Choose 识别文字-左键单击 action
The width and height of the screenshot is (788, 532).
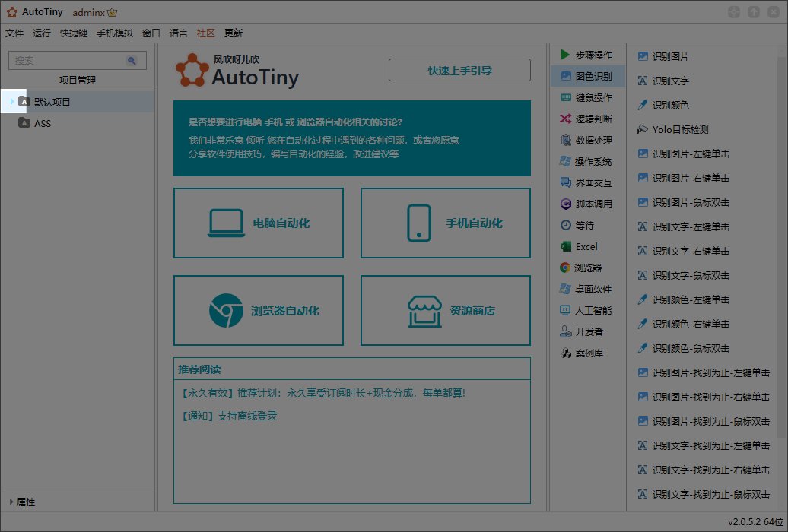click(684, 226)
